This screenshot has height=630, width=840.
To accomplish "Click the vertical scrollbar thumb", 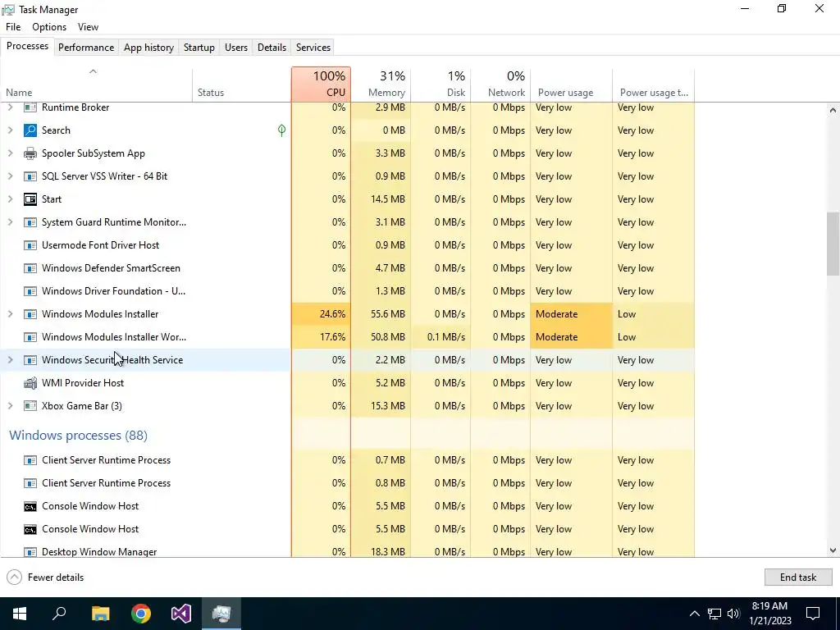I will (x=833, y=244).
